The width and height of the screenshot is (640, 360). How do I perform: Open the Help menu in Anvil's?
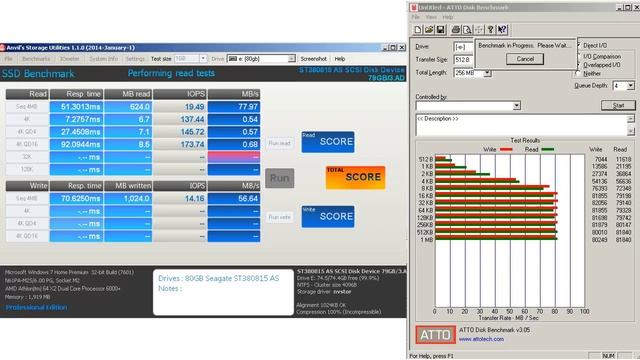point(340,59)
